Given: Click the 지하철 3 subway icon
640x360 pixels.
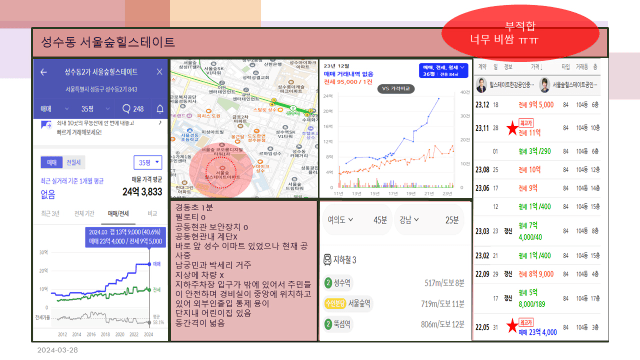Looking at the screenshot, I should pos(327,260).
